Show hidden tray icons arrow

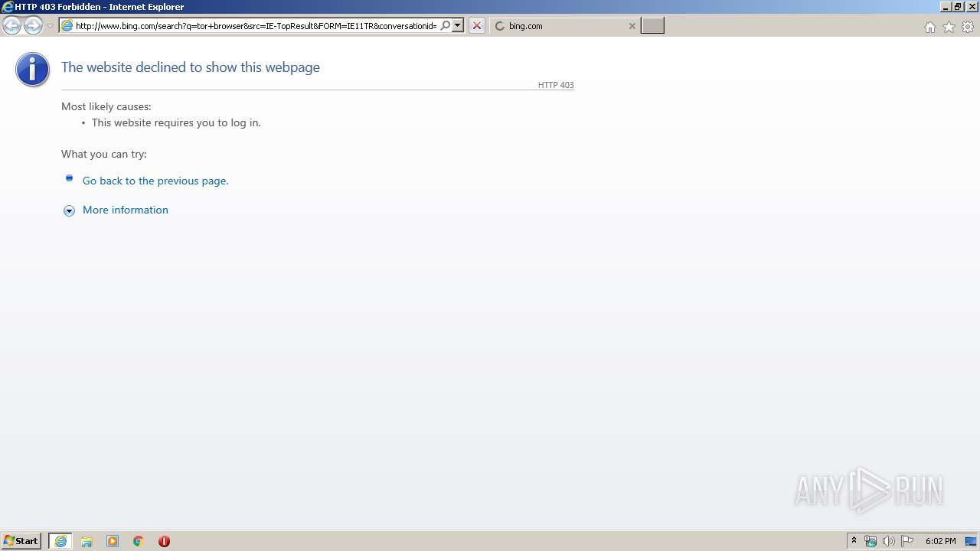pyautogui.click(x=854, y=541)
